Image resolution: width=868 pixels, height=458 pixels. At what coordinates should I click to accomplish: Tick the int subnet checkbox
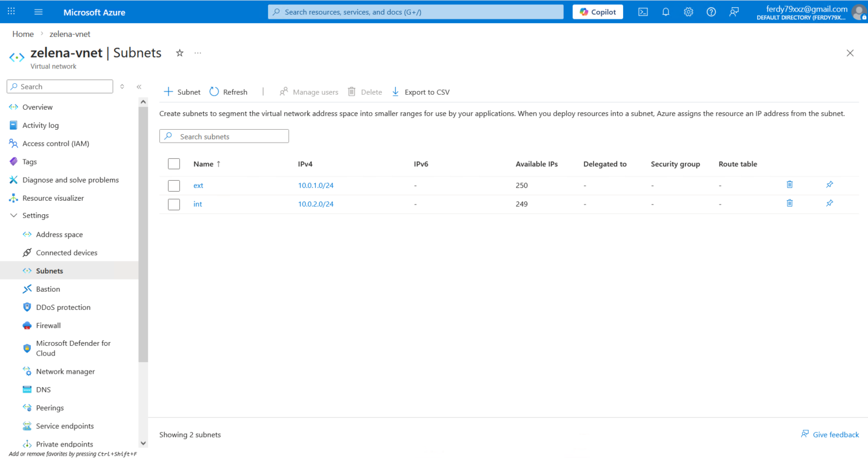click(x=174, y=204)
